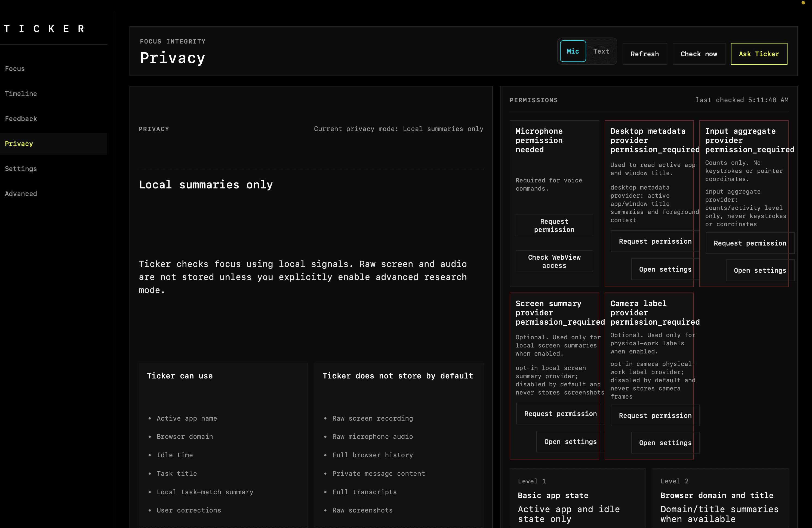
Task: Click 'Local task-match summary' list item
Action: [205, 492]
